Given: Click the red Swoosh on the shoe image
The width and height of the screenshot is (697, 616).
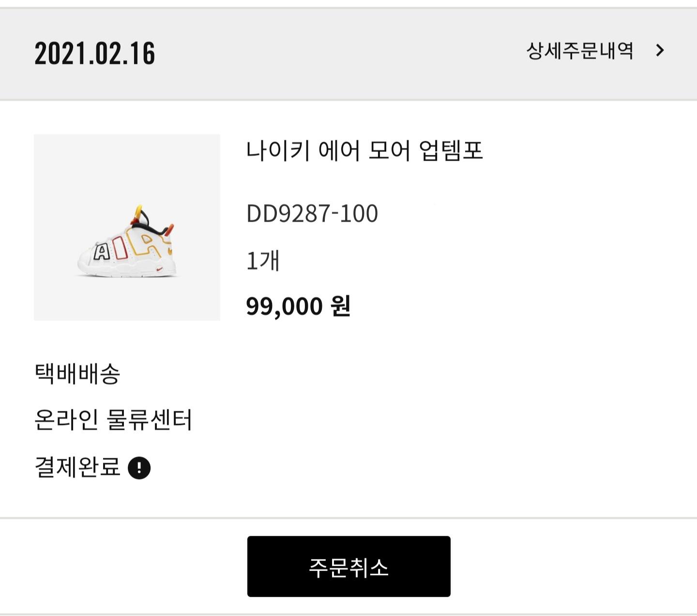Looking at the screenshot, I should pos(160,269).
